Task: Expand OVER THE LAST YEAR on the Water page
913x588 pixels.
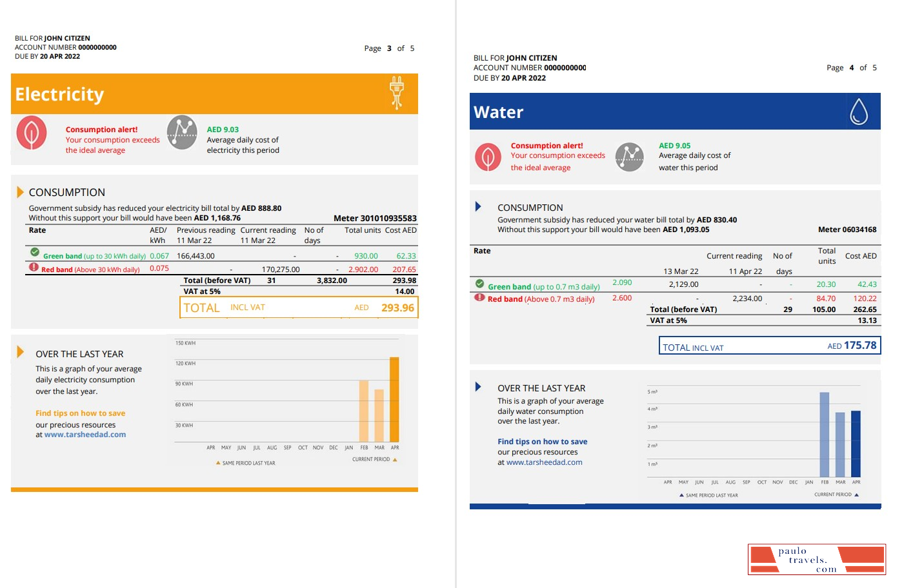Action: click(478, 386)
